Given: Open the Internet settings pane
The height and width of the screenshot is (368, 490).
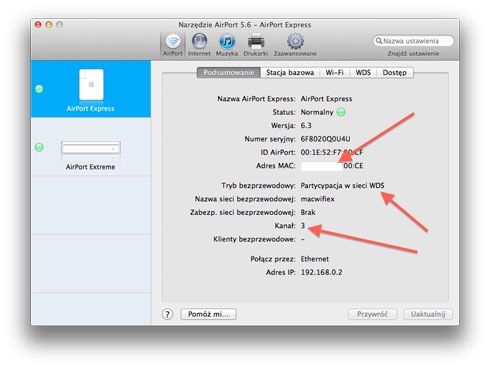Looking at the screenshot, I should [199, 45].
